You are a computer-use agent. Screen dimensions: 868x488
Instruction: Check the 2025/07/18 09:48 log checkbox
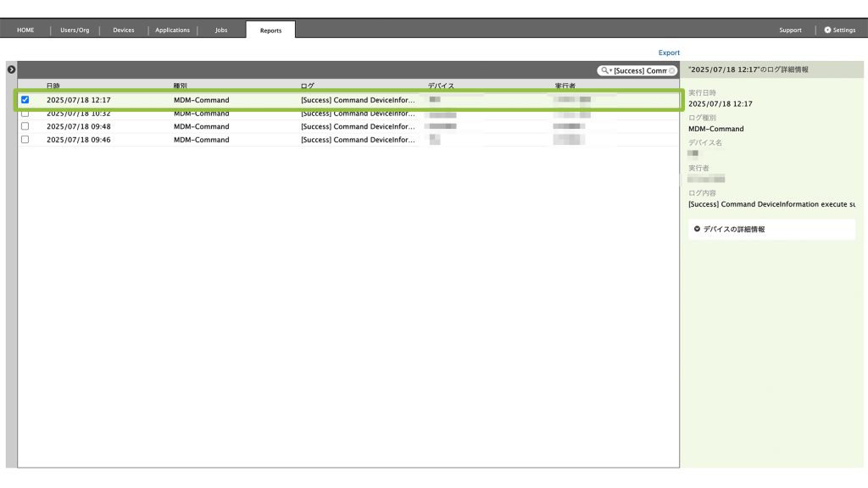[25, 126]
